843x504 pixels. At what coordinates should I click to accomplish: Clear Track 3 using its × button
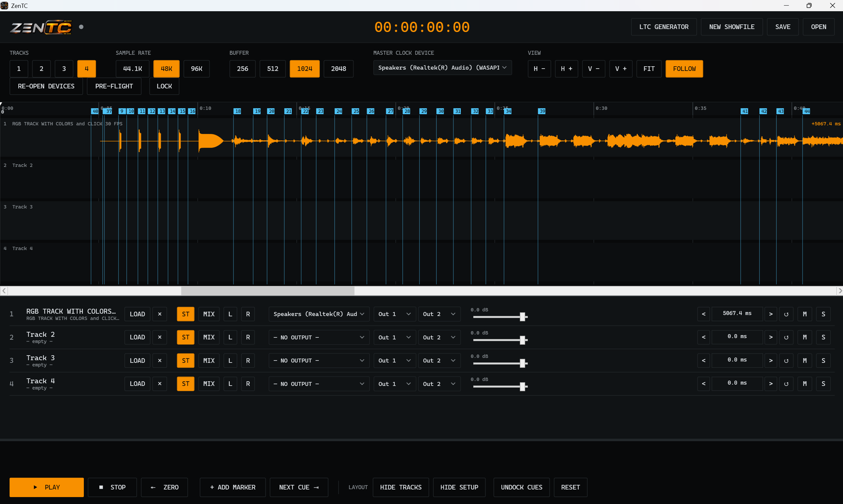[160, 360]
